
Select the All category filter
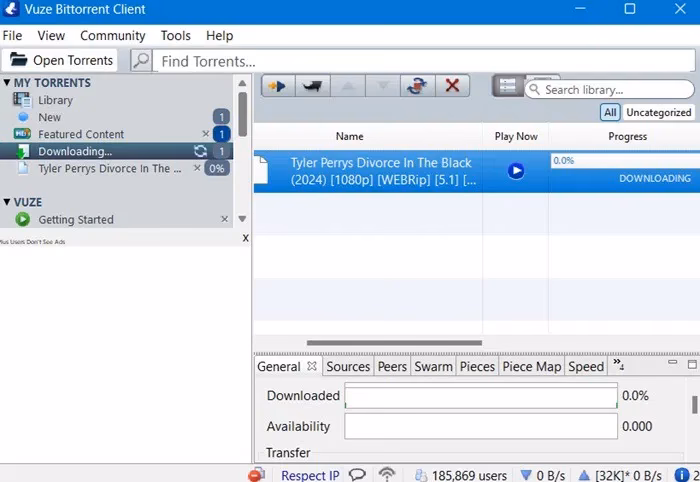point(610,112)
